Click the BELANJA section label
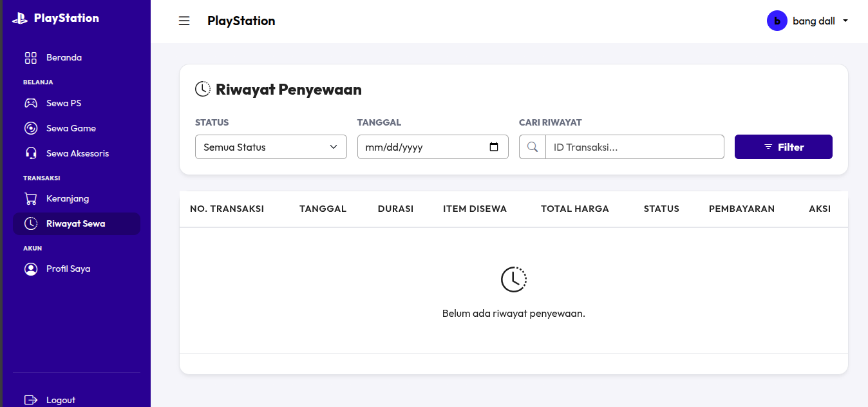The width and height of the screenshot is (868, 407). 38,82
